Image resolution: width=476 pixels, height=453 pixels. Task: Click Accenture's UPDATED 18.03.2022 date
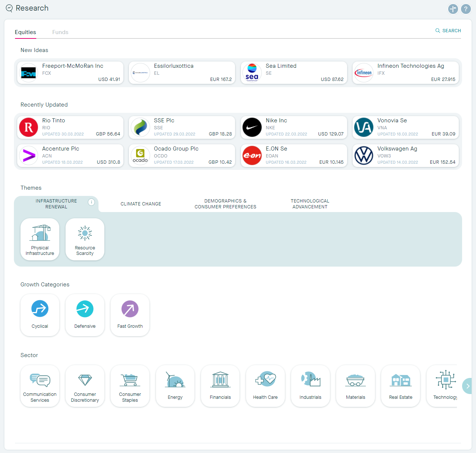pos(63,162)
